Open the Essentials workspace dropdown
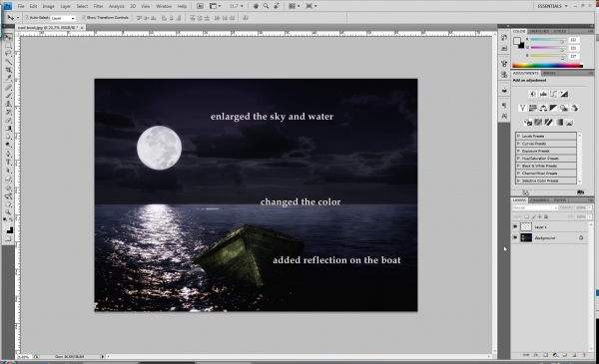599x364 pixels. pos(552,6)
